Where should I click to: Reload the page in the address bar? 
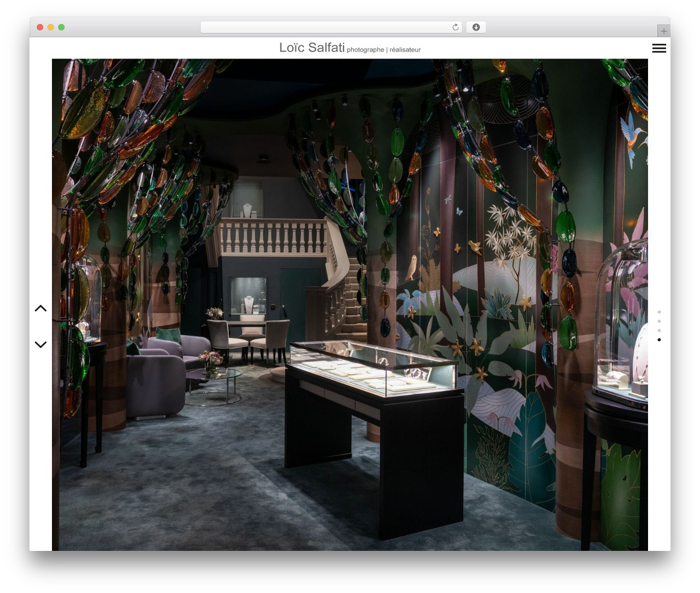(x=455, y=27)
